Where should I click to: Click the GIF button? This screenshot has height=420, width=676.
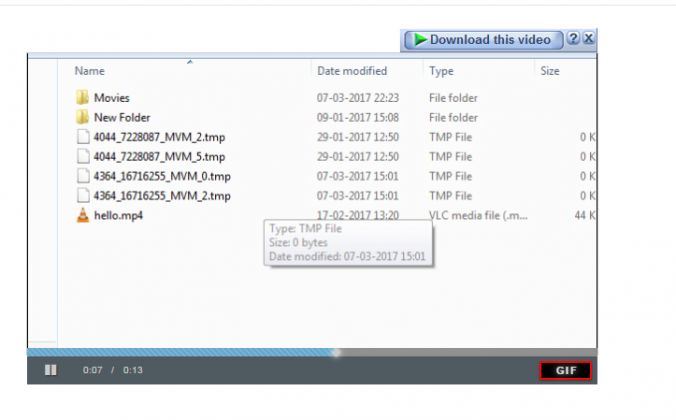pos(566,371)
